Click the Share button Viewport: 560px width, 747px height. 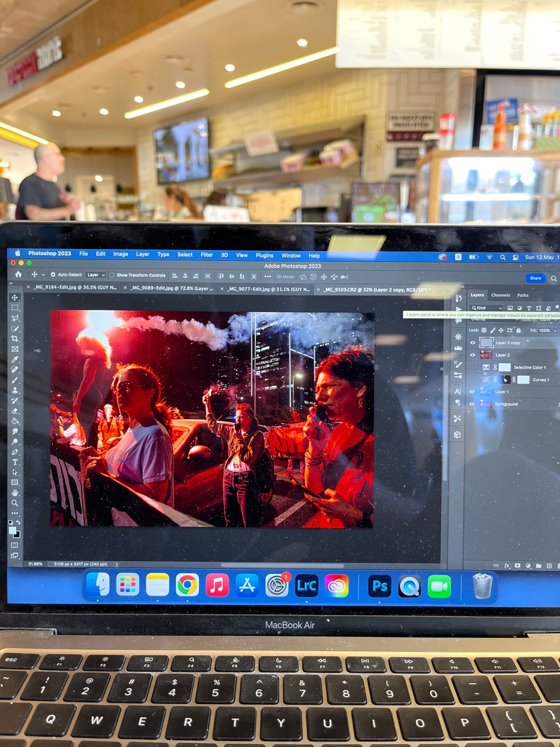pyautogui.click(x=535, y=278)
